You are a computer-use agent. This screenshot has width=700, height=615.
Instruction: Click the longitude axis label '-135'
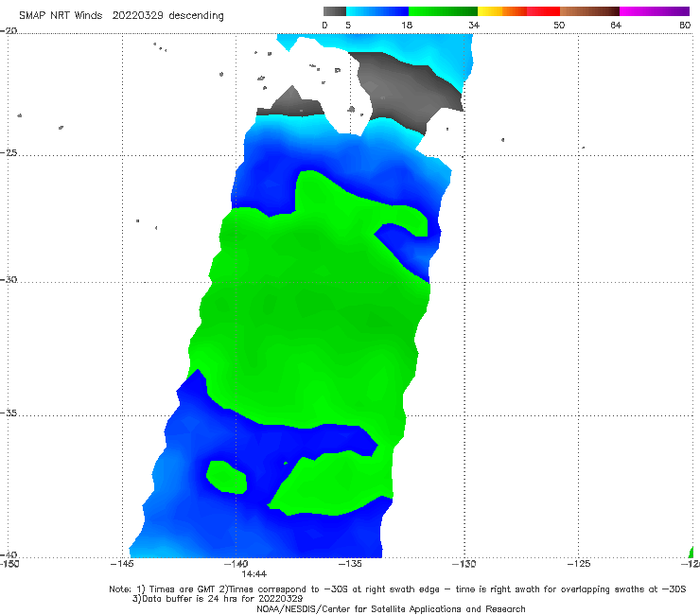pyautogui.click(x=350, y=564)
